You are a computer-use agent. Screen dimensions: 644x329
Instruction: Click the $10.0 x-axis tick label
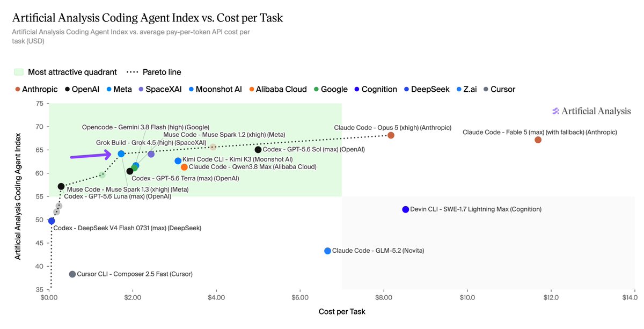pos(467,297)
